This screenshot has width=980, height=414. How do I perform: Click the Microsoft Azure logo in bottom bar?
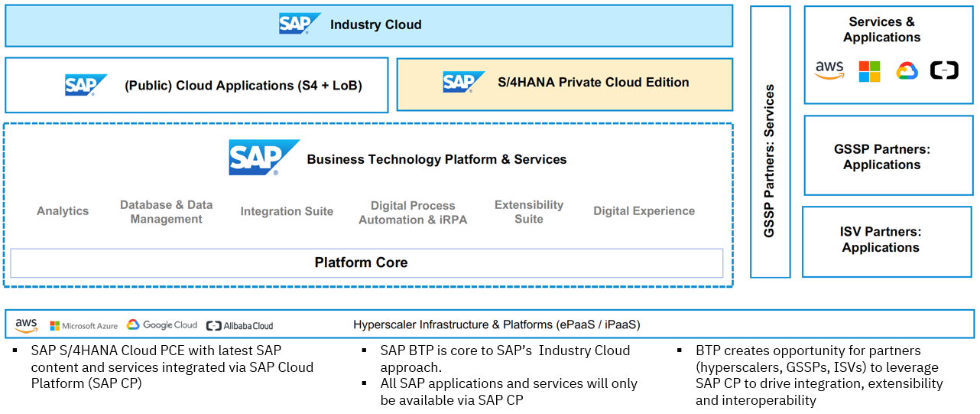pyautogui.click(x=84, y=326)
